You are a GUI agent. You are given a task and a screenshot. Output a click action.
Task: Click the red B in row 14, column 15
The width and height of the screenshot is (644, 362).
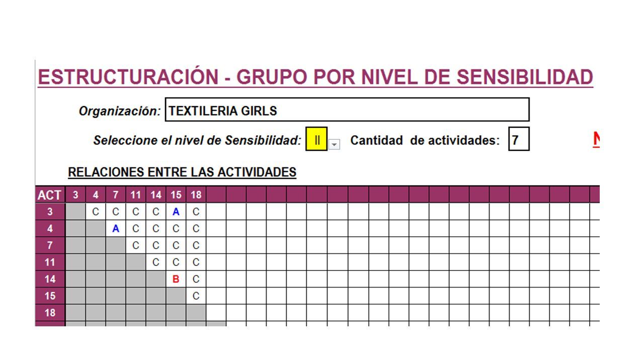[x=176, y=279]
